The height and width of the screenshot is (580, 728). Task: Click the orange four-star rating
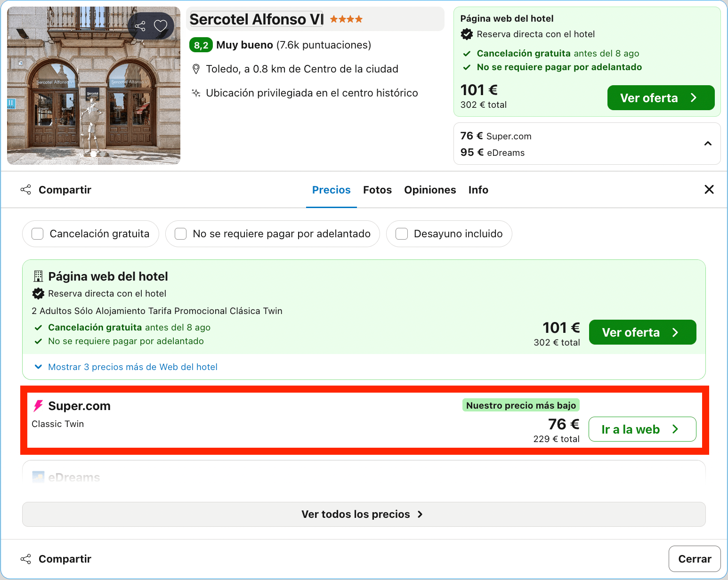(346, 19)
